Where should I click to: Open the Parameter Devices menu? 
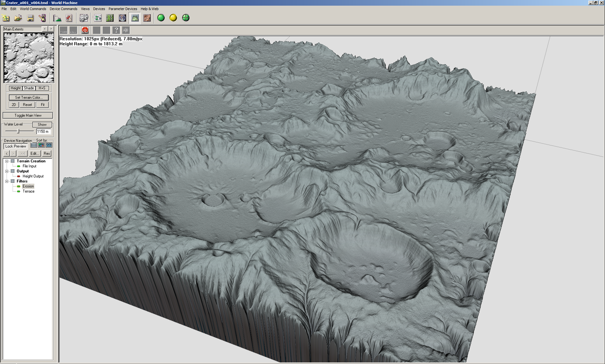[x=123, y=9]
